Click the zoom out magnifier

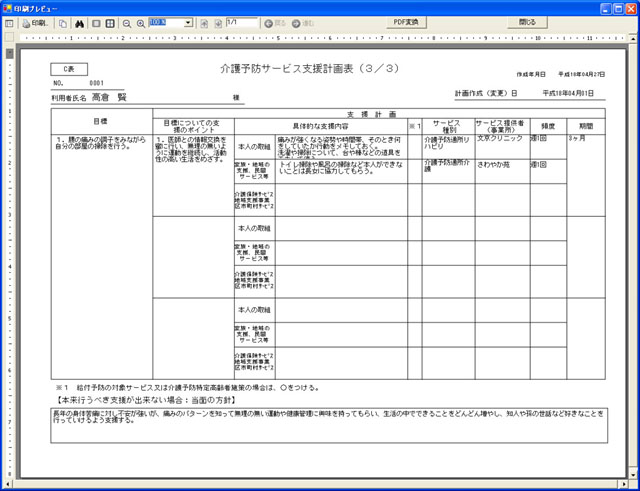point(128,22)
